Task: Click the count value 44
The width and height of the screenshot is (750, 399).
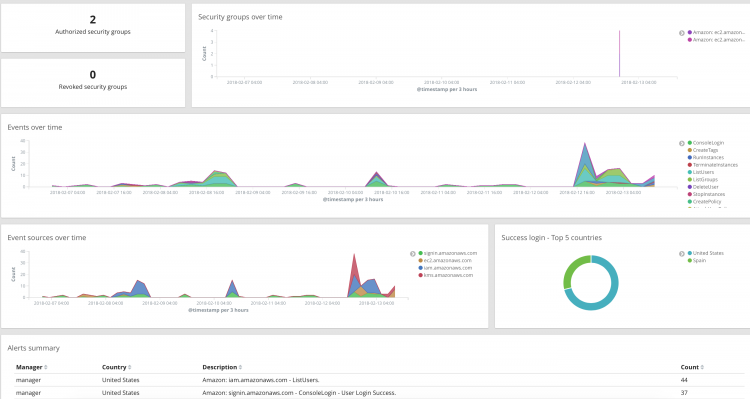Action: tap(684, 380)
